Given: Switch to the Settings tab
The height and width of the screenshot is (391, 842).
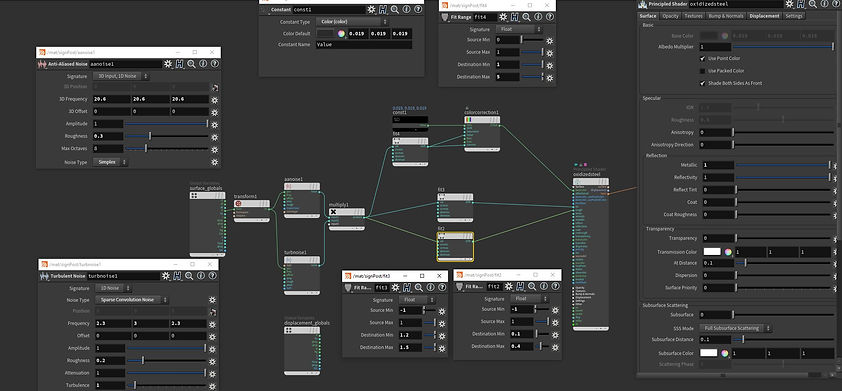Looking at the screenshot, I should pos(794,16).
